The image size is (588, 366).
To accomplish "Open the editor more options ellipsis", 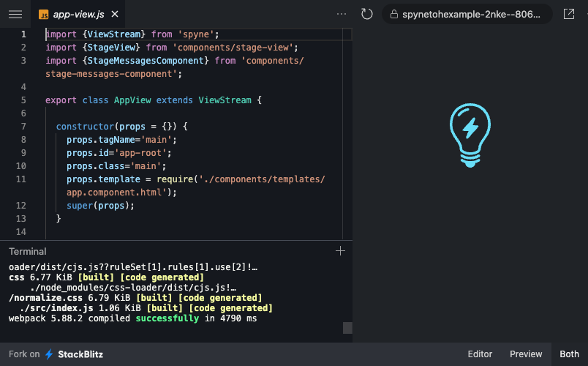I will pyautogui.click(x=342, y=14).
